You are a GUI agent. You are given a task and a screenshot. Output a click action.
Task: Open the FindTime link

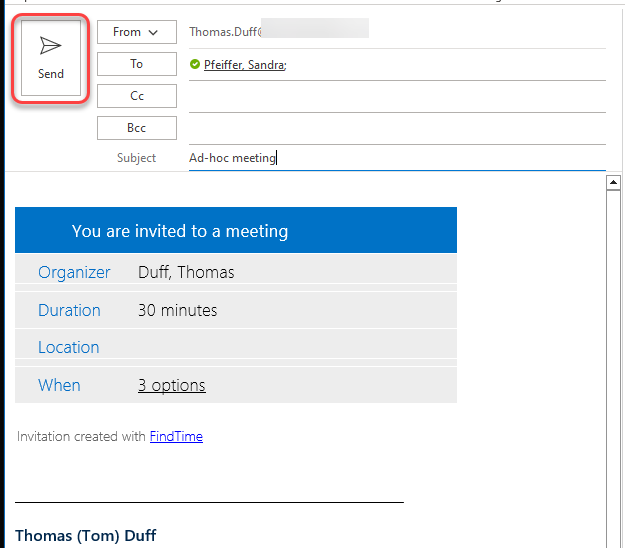pyautogui.click(x=176, y=436)
